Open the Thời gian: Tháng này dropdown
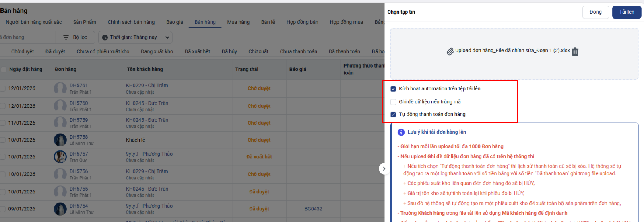 pyautogui.click(x=135, y=37)
